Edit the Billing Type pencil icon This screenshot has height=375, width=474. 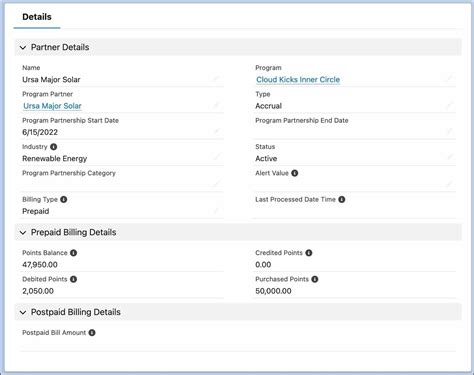click(216, 210)
